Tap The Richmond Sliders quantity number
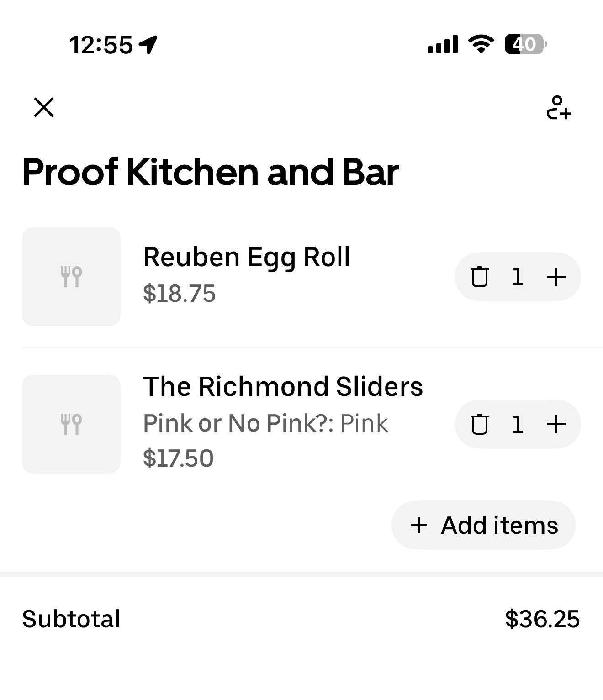Viewport: 603px width, 700px height. [x=518, y=424]
